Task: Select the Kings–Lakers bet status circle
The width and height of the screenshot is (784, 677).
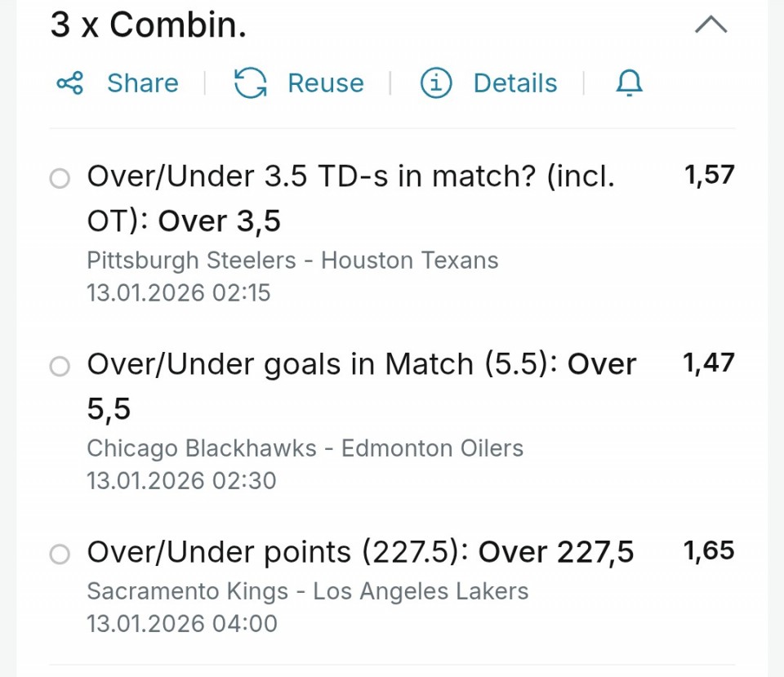Action: 60,555
